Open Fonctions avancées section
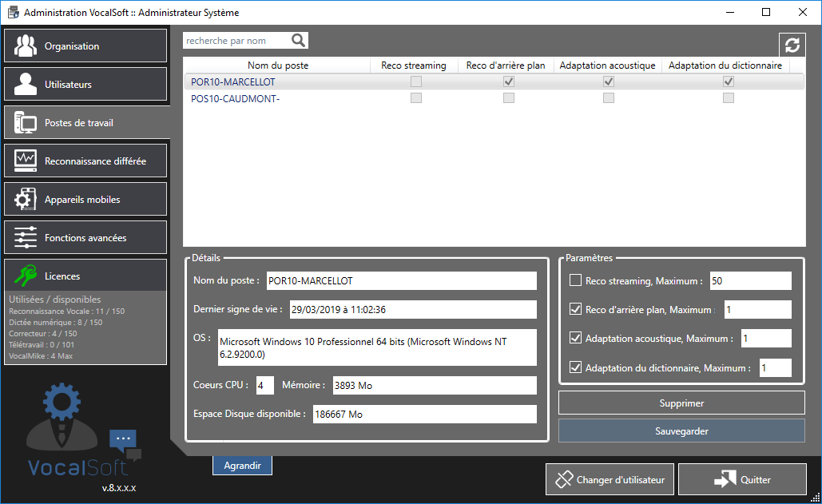Screen dimensions: 822x504 [85, 237]
